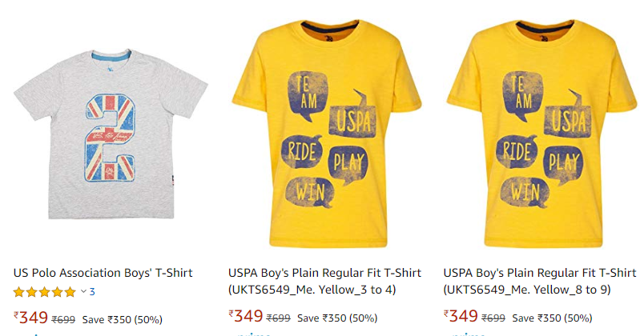Expand the rating breakdown chevron beside stars

point(83,292)
